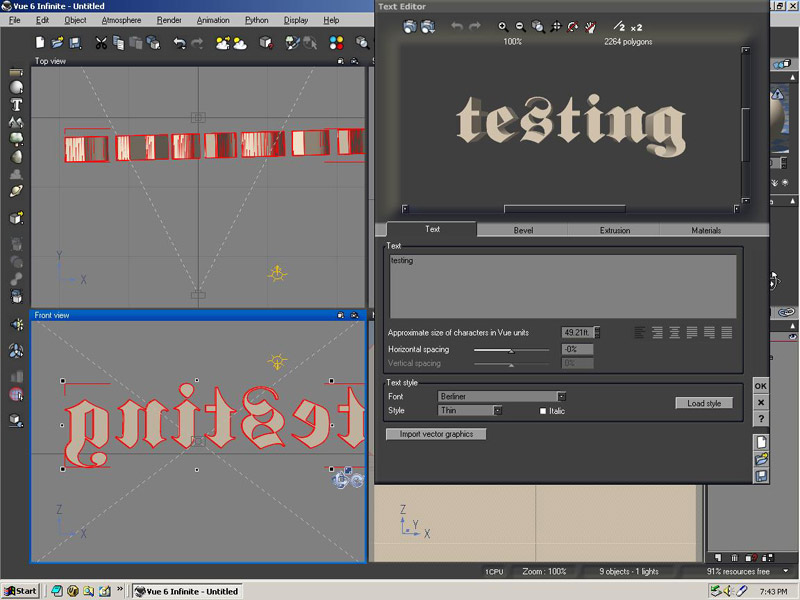The height and width of the screenshot is (600, 800).
Task: Click the Load style button
Action: coord(704,403)
